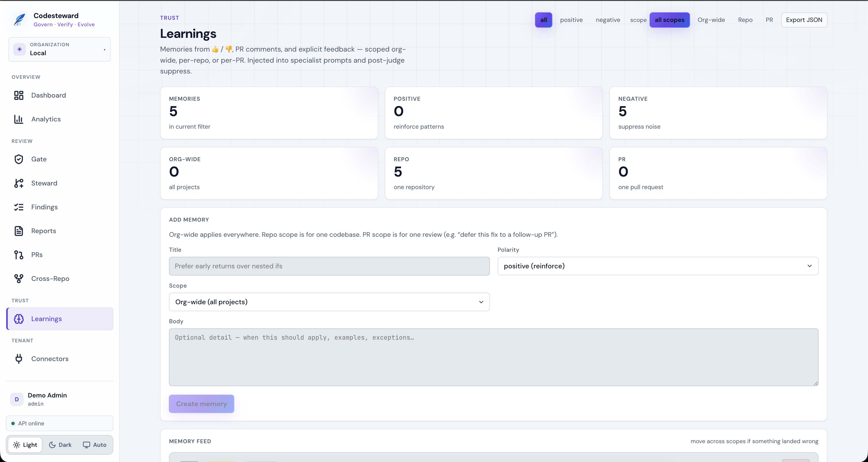Click the Create memory button
868x462 pixels.
coord(202,404)
